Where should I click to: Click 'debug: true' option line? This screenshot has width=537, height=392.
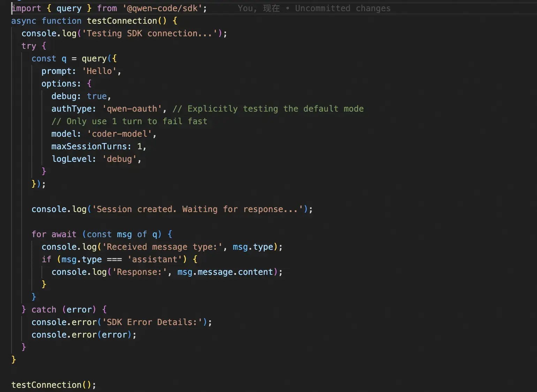81,96
